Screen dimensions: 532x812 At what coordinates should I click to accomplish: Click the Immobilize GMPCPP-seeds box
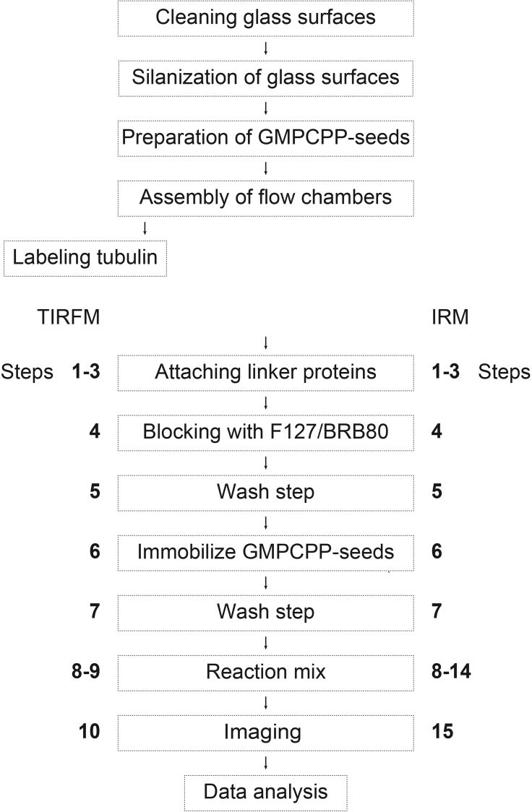[x=266, y=552]
